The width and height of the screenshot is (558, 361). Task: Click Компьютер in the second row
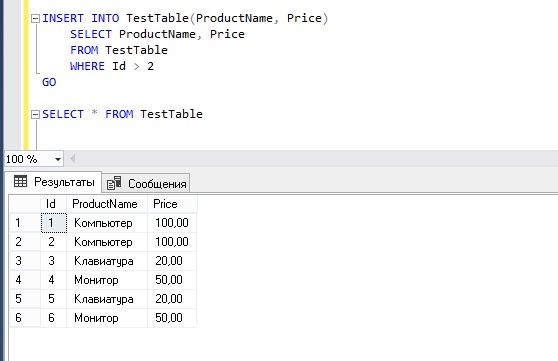(x=107, y=242)
